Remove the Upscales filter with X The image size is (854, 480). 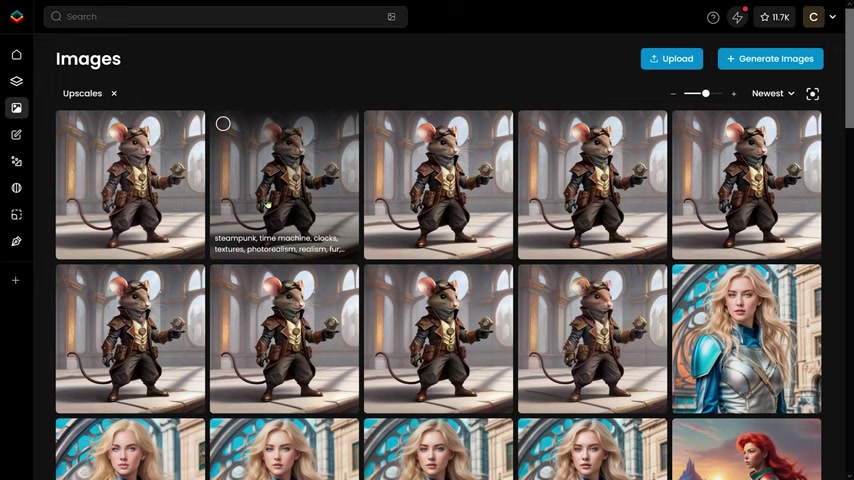point(114,94)
